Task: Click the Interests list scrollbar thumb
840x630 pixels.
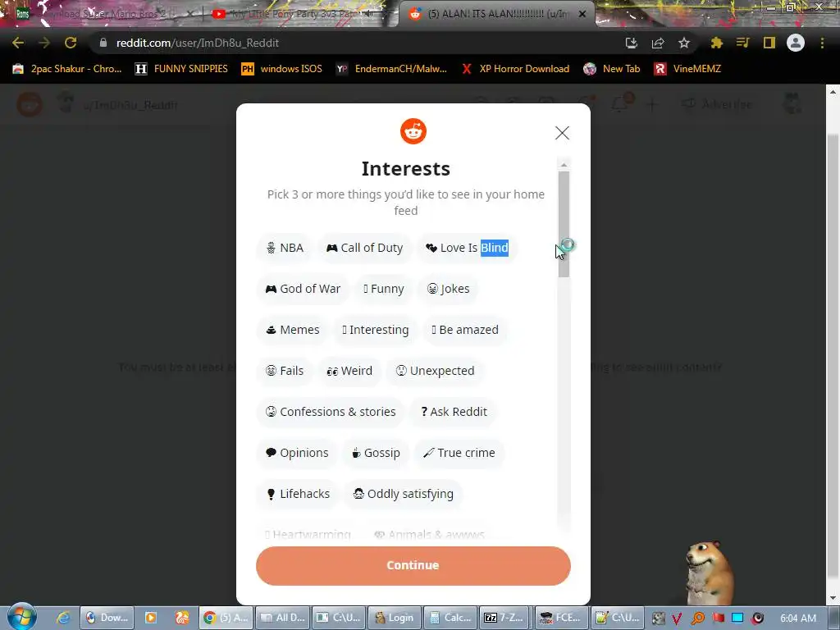Action: click(563, 224)
